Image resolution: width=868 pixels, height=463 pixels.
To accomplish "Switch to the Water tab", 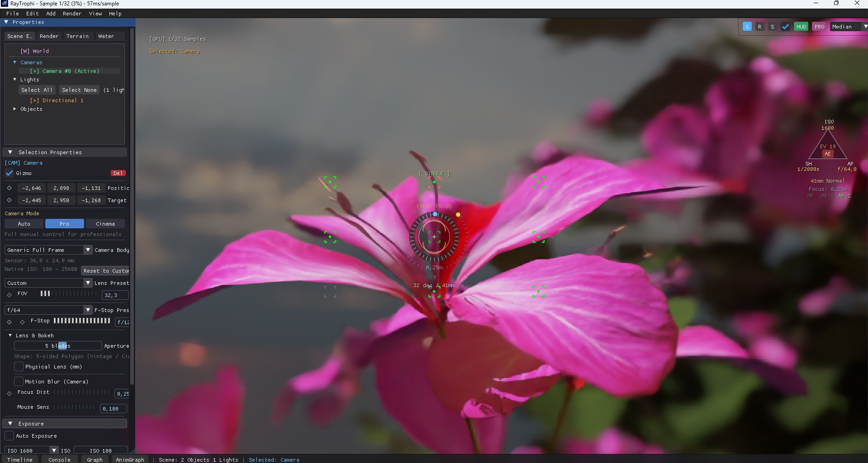I will pos(105,36).
